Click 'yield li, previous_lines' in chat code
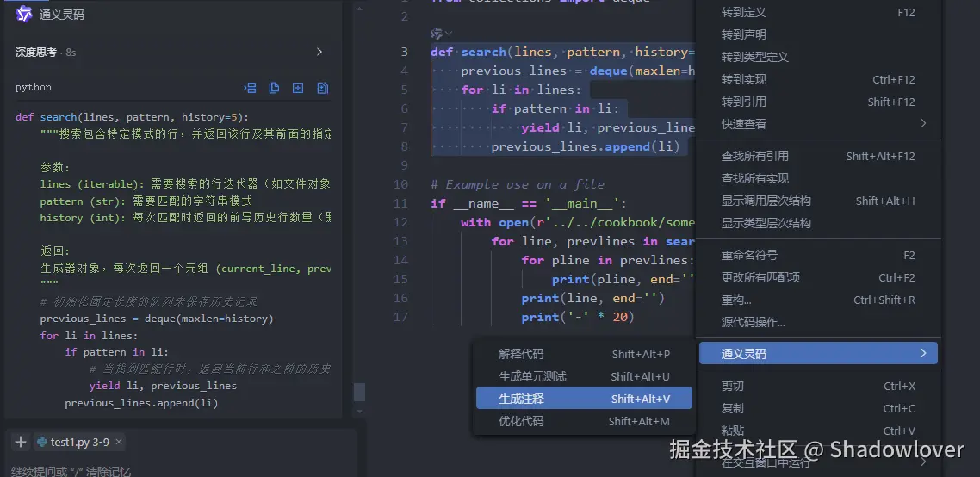980x477 pixels. tap(163, 386)
